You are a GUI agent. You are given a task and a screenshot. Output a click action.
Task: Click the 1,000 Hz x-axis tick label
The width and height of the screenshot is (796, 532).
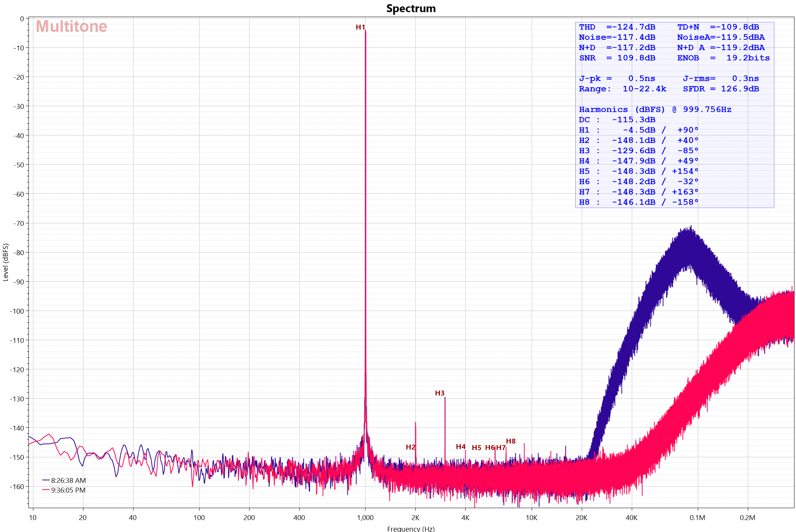tap(365, 518)
